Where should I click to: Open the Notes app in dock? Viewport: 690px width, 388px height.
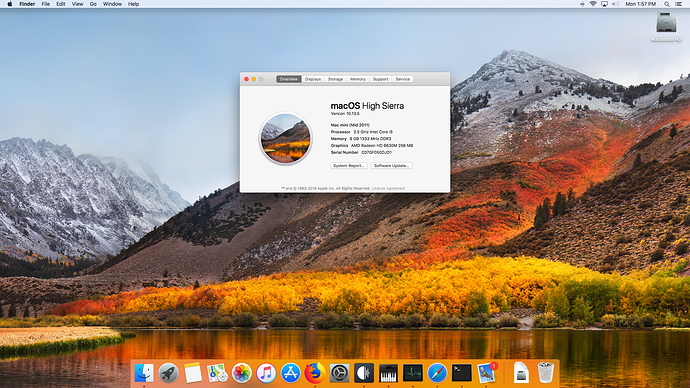pos(193,373)
